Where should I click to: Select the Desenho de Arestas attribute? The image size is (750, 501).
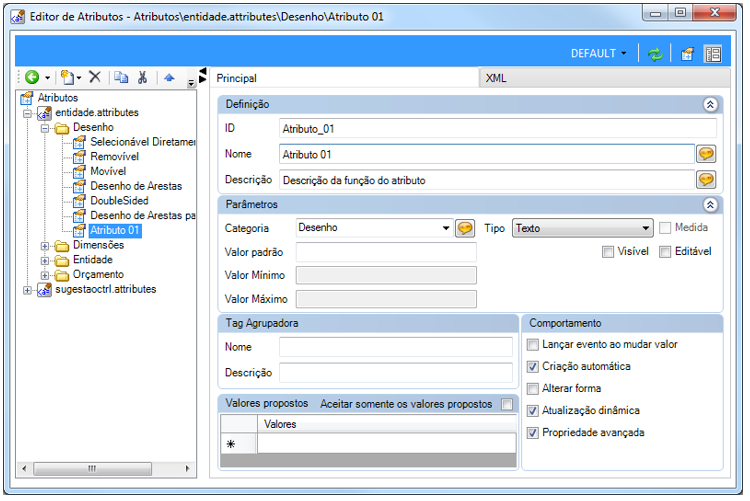[x=136, y=186]
